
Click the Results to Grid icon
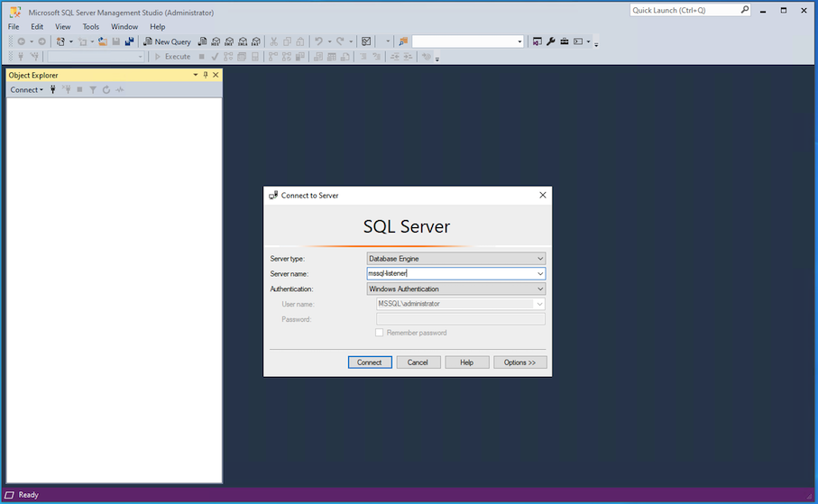[x=331, y=56]
